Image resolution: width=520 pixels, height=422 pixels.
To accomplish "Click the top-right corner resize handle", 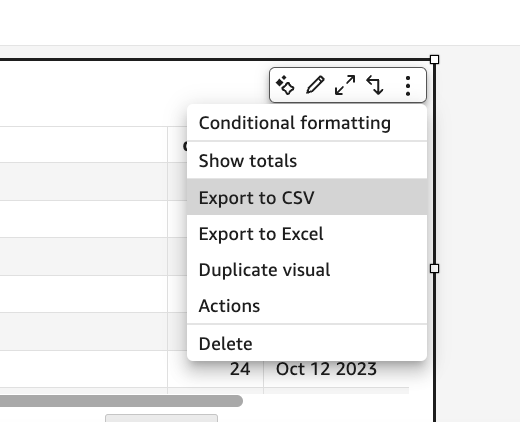I will pyautogui.click(x=434, y=60).
